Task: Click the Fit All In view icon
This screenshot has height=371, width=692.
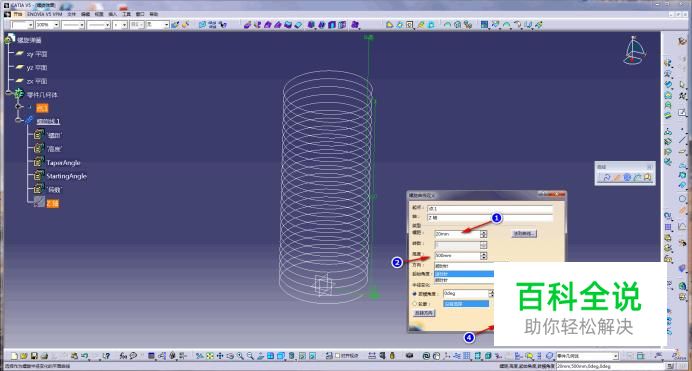Action: 210,356
